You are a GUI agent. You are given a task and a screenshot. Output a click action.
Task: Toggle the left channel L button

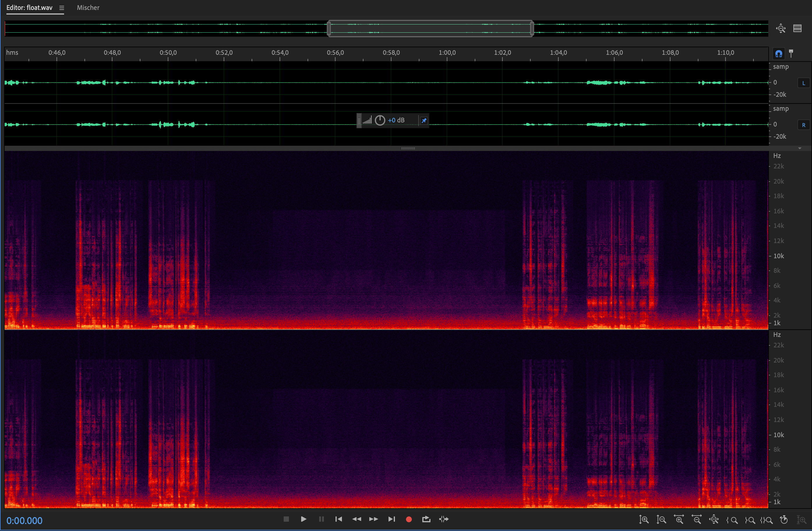click(804, 83)
